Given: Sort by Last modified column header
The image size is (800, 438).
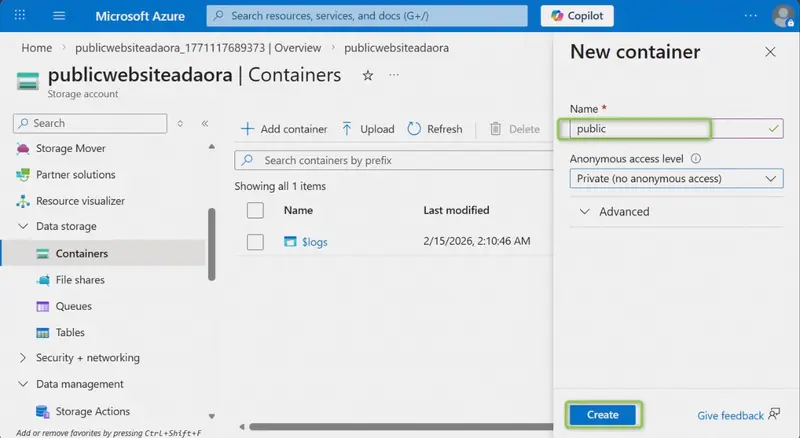Looking at the screenshot, I should click(456, 210).
